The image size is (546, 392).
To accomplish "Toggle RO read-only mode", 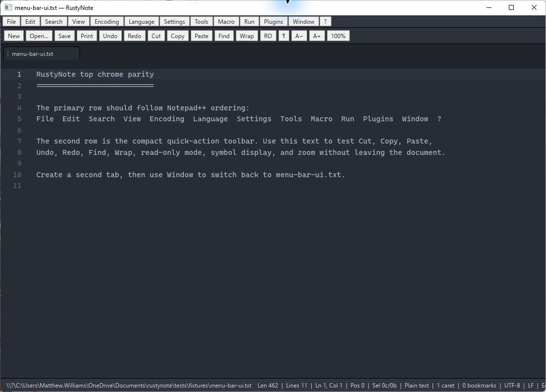I will click(x=268, y=36).
